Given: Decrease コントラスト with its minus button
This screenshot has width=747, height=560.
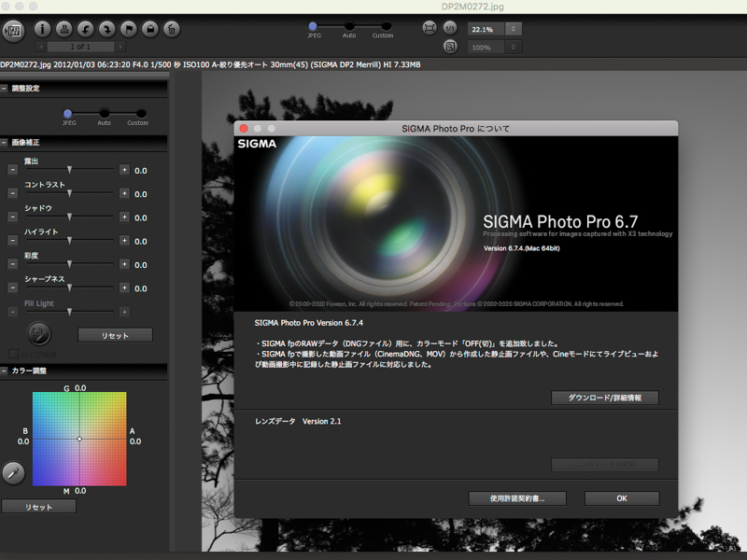Looking at the screenshot, I should pos(13,193).
